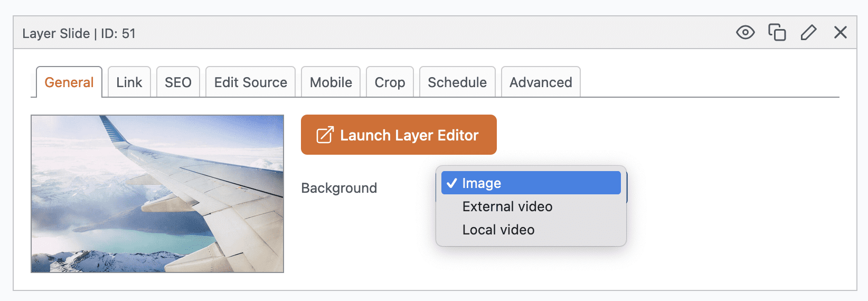Select Image in the Background dropdown
This screenshot has width=868, height=301.
(531, 183)
